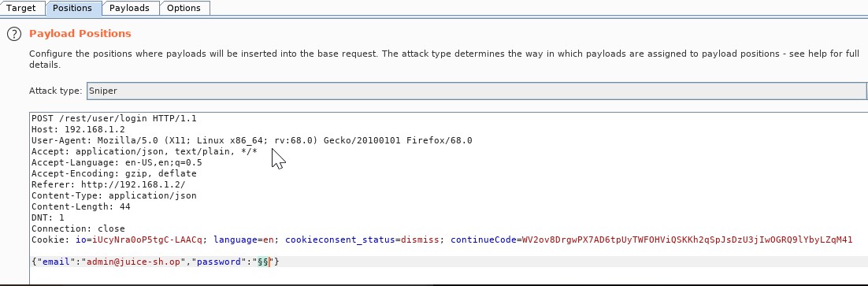868x286 pixels.
Task: Click the Accept-Encoding: gzip, deflate line
Action: click(114, 173)
